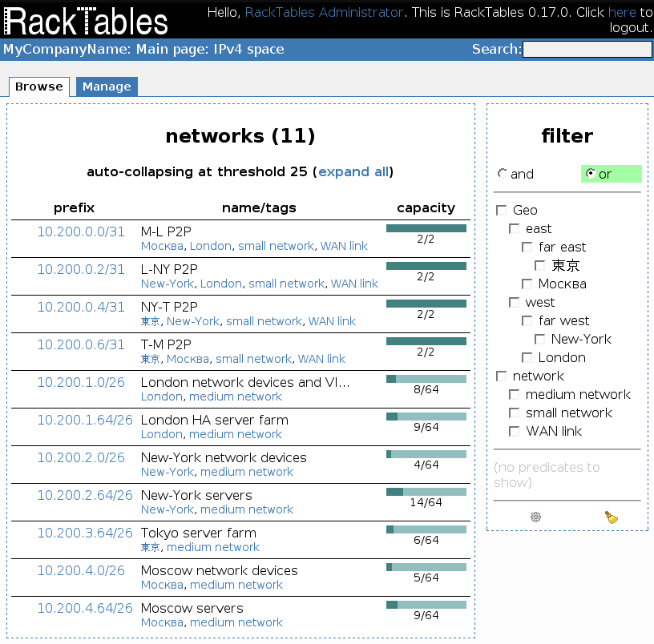The height and width of the screenshot is (644, 654).
Task: Switch to the Browse tab
Action: [39, 87]
